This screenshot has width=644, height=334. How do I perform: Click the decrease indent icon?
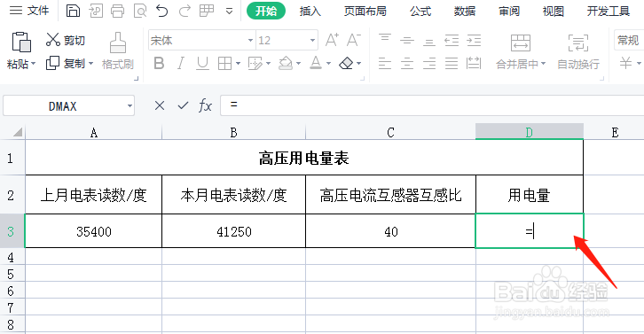click(x=452, y=40)
